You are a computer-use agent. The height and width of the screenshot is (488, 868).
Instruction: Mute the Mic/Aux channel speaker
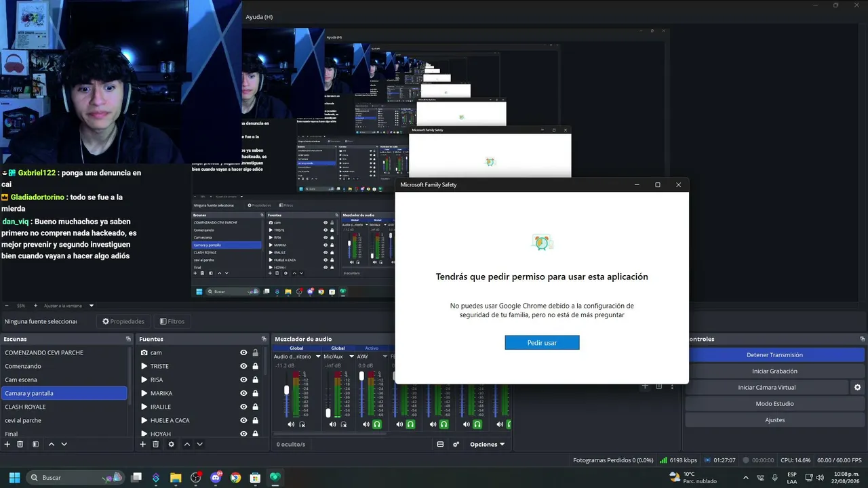pos(332,424)
